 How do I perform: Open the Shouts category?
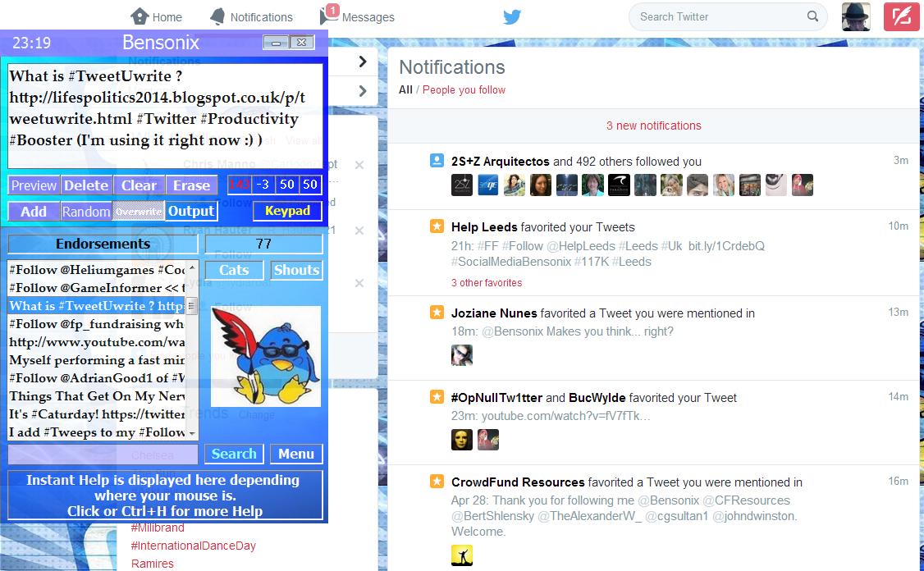[x=296, y=270]
